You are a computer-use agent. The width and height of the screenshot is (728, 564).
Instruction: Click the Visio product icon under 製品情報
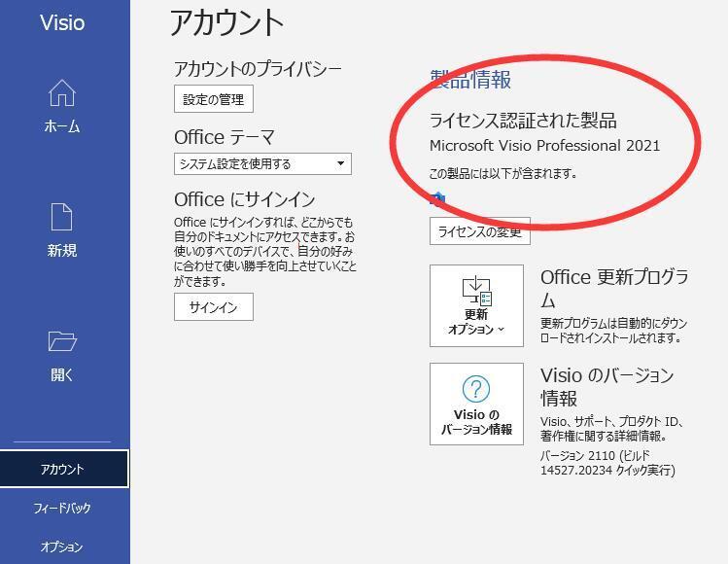click(x=436, y=198)
